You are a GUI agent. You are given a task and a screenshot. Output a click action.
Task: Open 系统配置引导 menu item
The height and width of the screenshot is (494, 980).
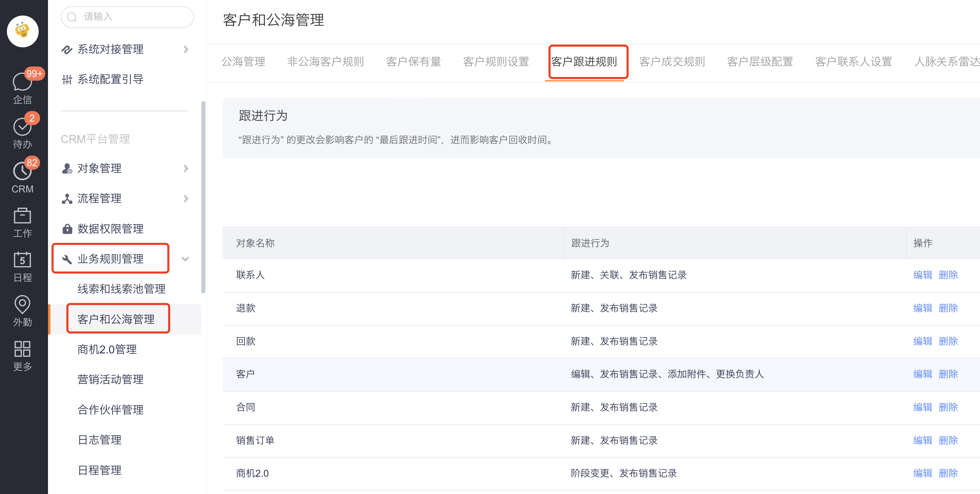(110, 79)
